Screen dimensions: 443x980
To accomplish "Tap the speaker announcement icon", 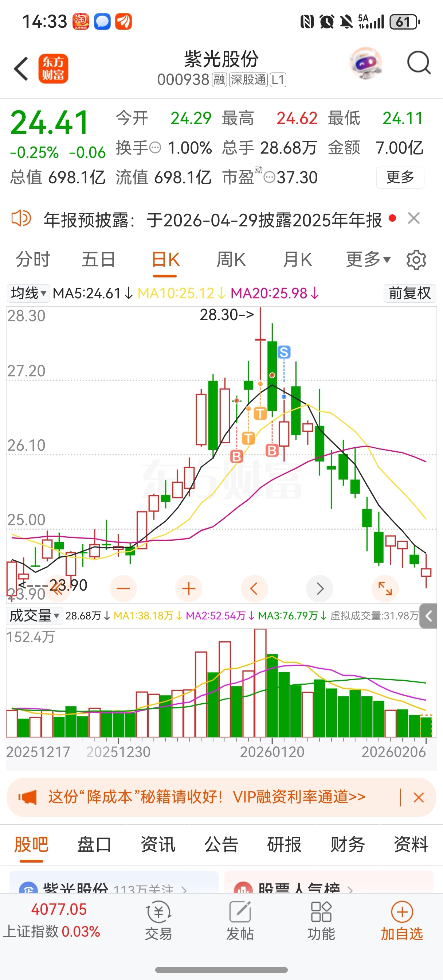I will (21, 218).
